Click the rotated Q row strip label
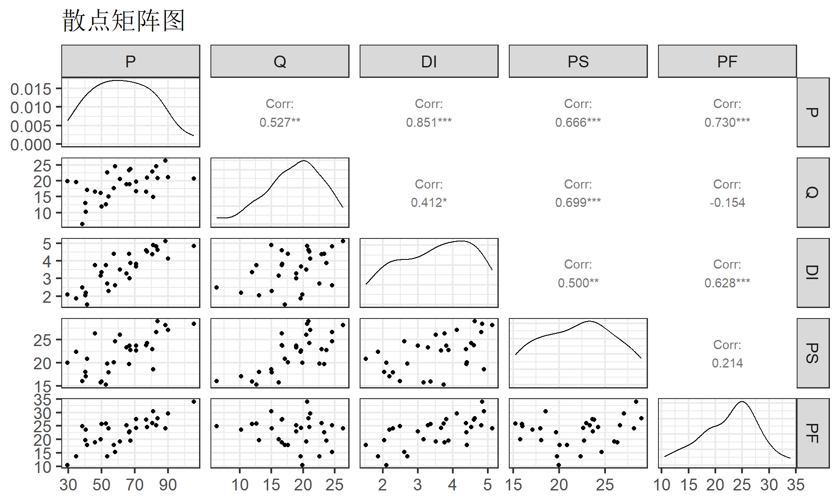 pos(812,192)
